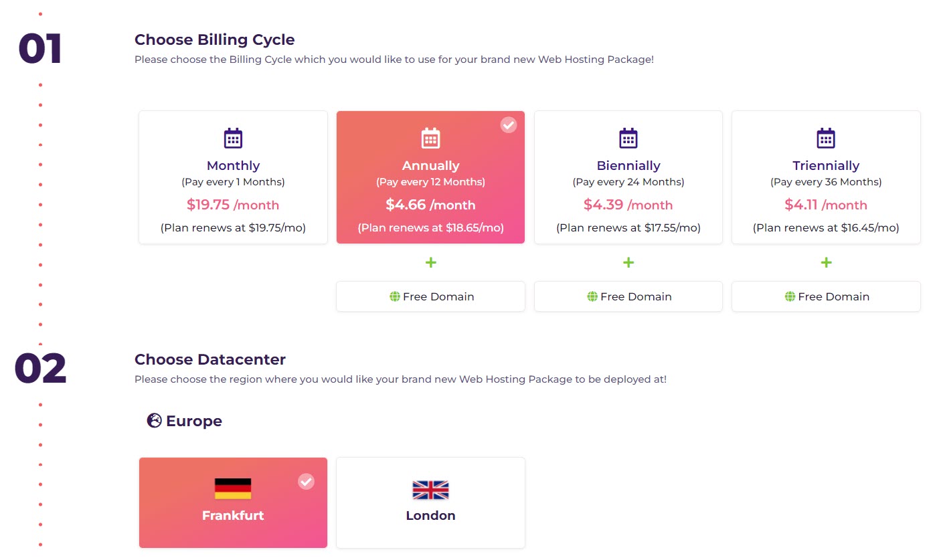Click the checkmark on the Frankfurt card
939x560 pixels.
306,481
